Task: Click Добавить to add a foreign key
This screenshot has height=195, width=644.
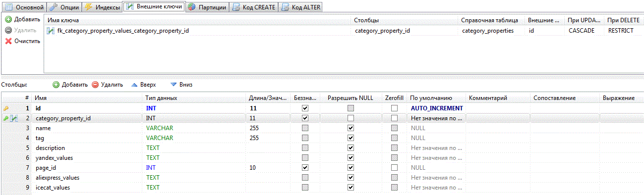Action: (22, 19)
